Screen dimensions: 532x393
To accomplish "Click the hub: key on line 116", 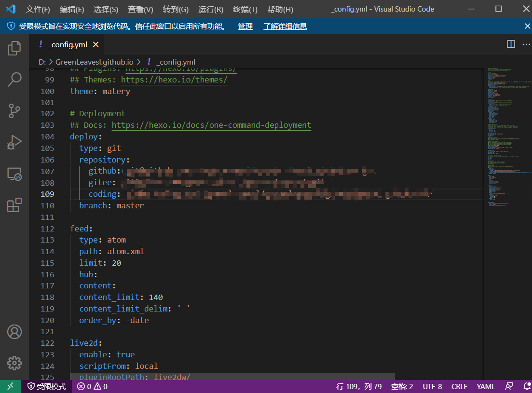I will [x=88, y=274].
